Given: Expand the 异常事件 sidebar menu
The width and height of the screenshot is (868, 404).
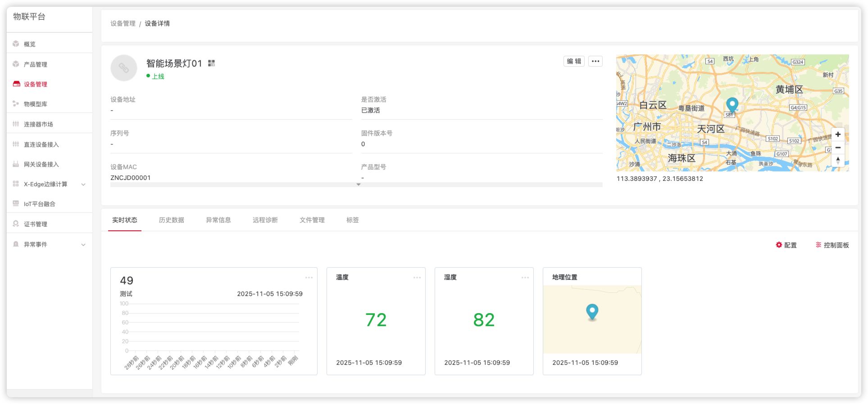Looking at the screenshot, I should pyautogui.click(x=83, y=245).
